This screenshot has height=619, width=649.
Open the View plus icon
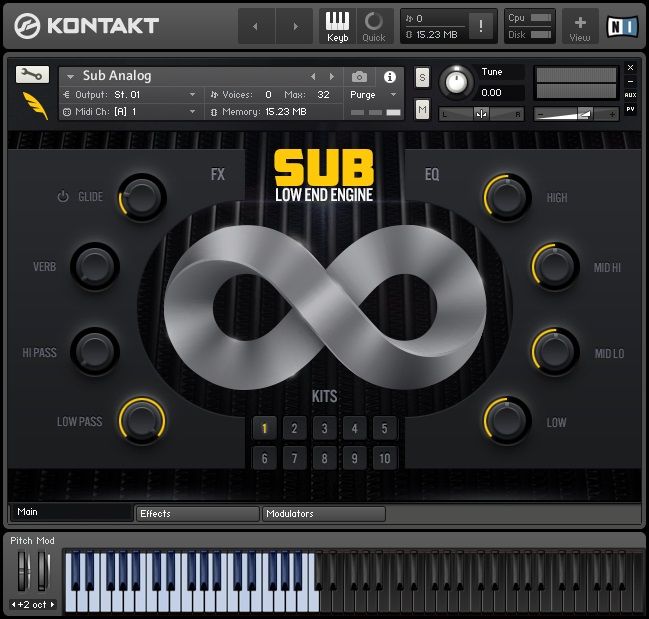click(580, 25)
